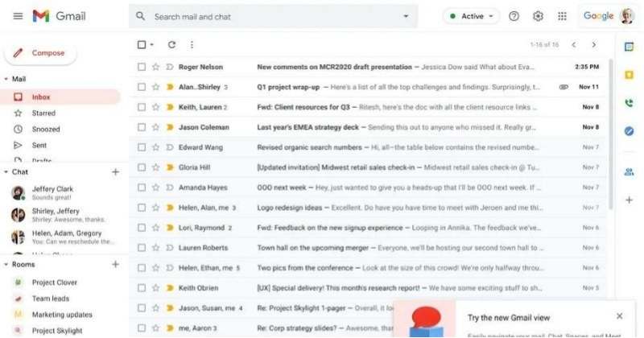Click the search magnifier icon
The image size is (644, 338).
pos(140,16)
